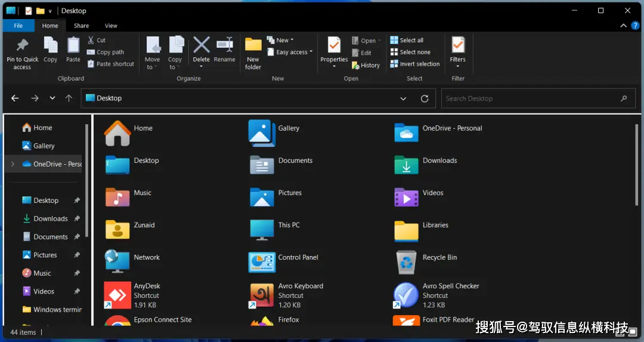The image size is (644, 342).
Task: Select the Network item
Action: coord(132,261)
